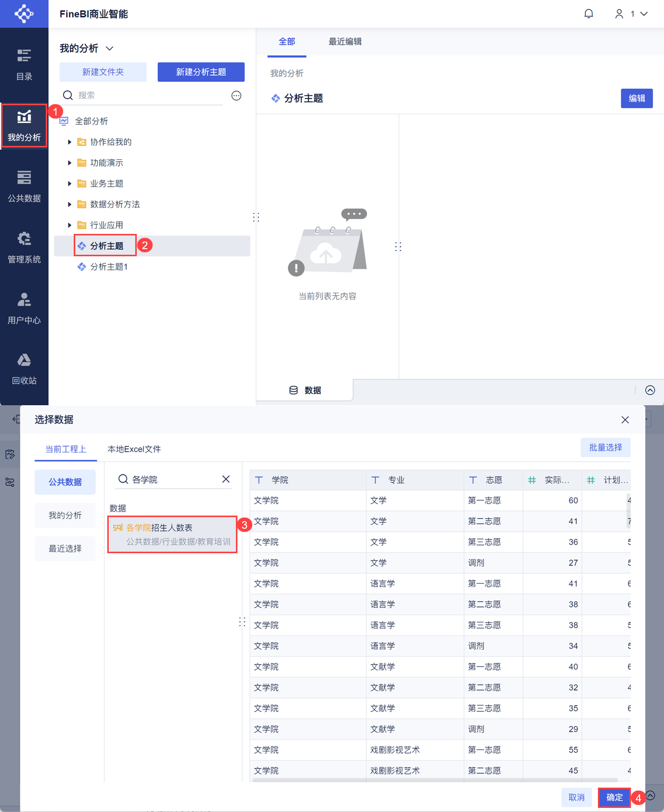Open the 我的分析 dropdown header
This screenshot has width=664, height=812.
coord(87,48)
